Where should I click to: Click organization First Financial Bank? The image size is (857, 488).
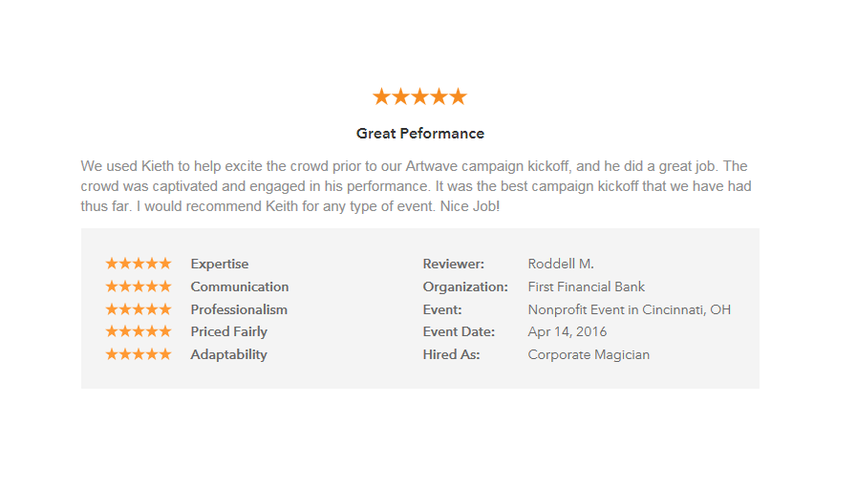click(586, 286)
